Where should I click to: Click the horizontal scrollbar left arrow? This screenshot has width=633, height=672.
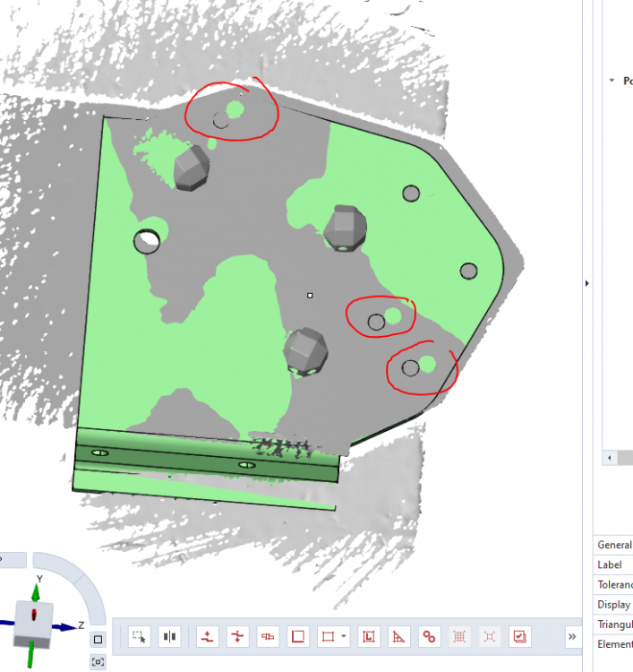(610, 458)
